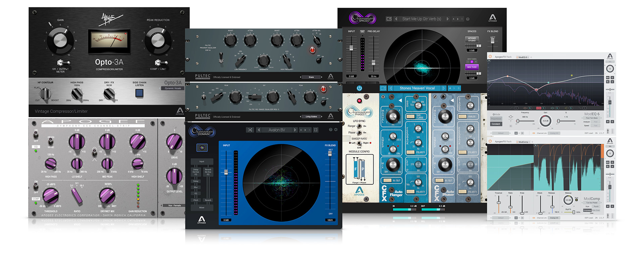Open the preset browser icon in Clearmountain's Spaces
The height and width of the screenshot is (262, 644).
click(389, 19)
